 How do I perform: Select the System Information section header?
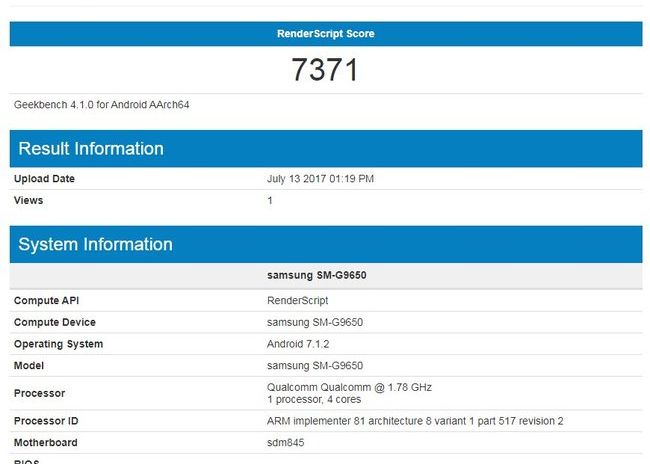pyautogui.click(x=95, y=245)
